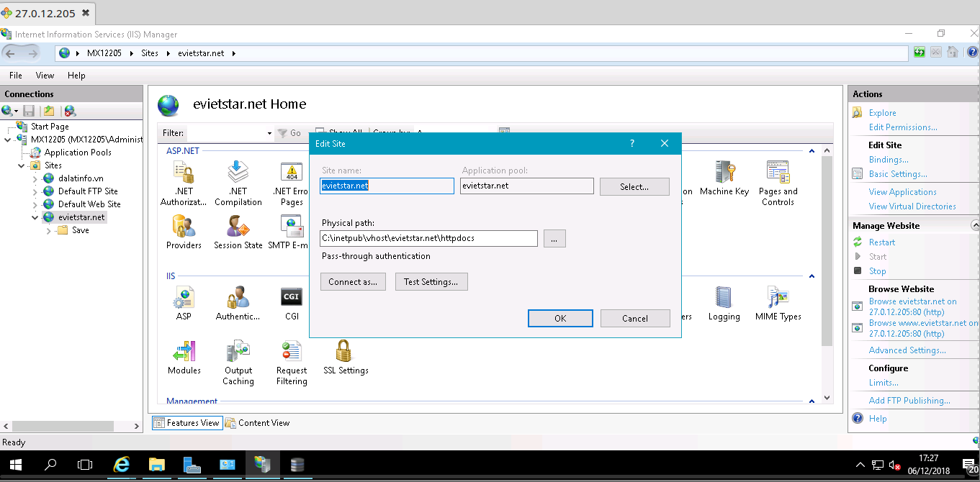Open Providers feature icon

coord(184,232)
